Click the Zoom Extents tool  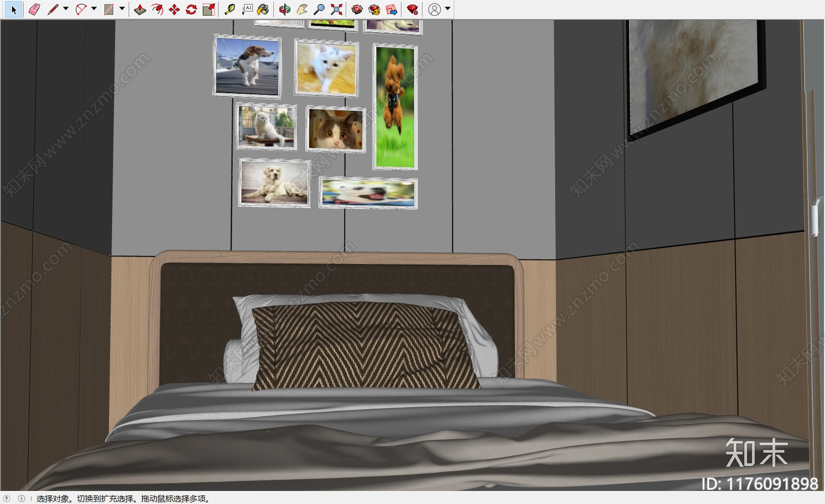[x=336, y=9]
